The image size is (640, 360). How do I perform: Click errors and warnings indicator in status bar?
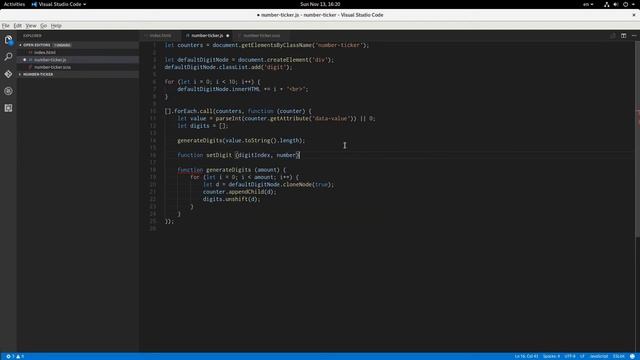click(15, 356)
